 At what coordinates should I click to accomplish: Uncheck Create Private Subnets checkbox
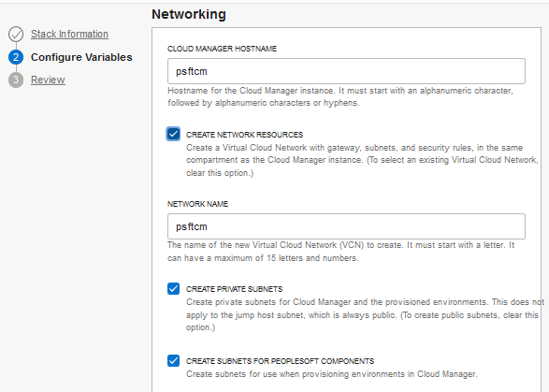[x=173, y=289]
